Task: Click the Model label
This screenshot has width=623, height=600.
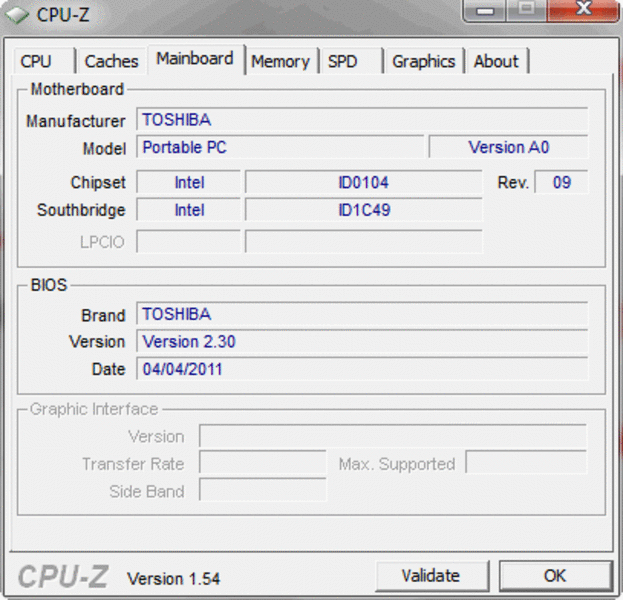Action: click(x=104, y=149)
